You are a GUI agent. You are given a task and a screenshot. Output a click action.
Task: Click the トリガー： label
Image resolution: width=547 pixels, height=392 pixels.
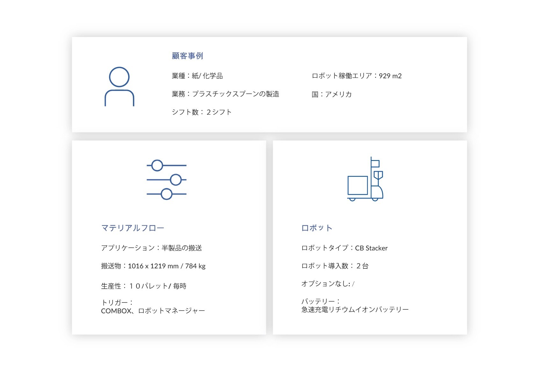click(117, 302)
